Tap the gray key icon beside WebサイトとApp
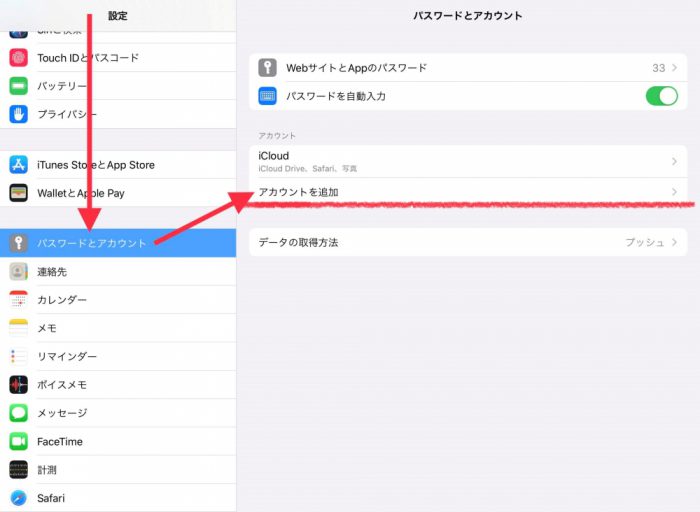 pos(267,68)
